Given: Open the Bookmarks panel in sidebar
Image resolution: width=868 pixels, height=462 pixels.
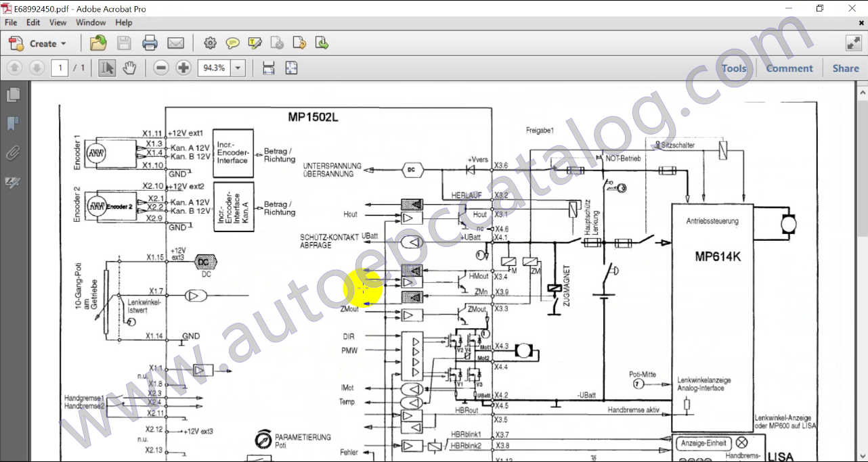Looking at the screenshot, I should pos(12,124).
